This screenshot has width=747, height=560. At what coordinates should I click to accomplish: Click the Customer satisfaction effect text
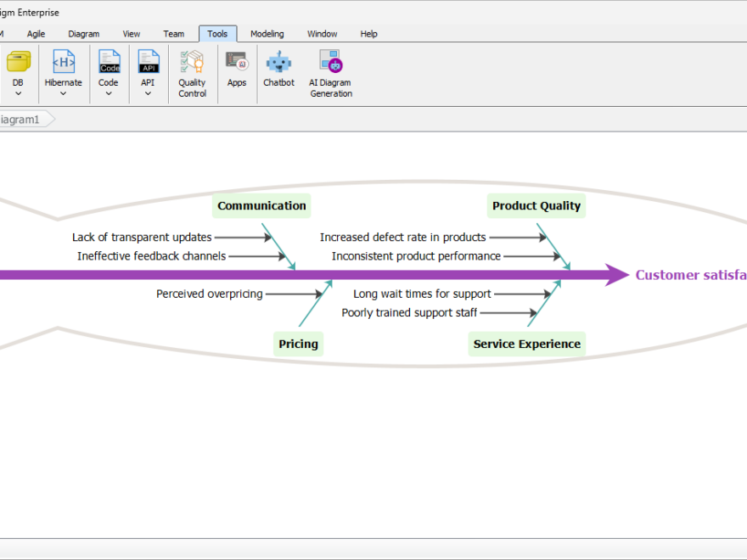click(x=692, y=275)
